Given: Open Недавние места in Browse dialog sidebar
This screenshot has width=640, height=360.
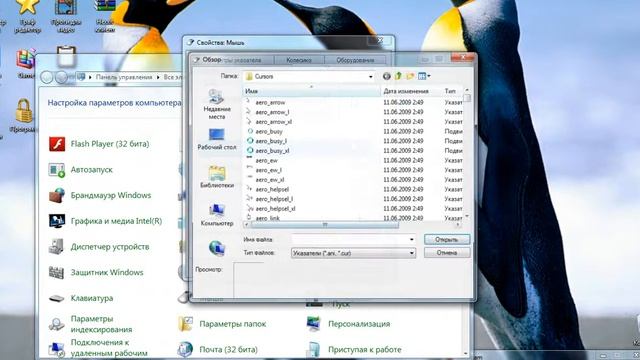Looking at the screenshot, I should pyautogui.click(x=216, y=104).
